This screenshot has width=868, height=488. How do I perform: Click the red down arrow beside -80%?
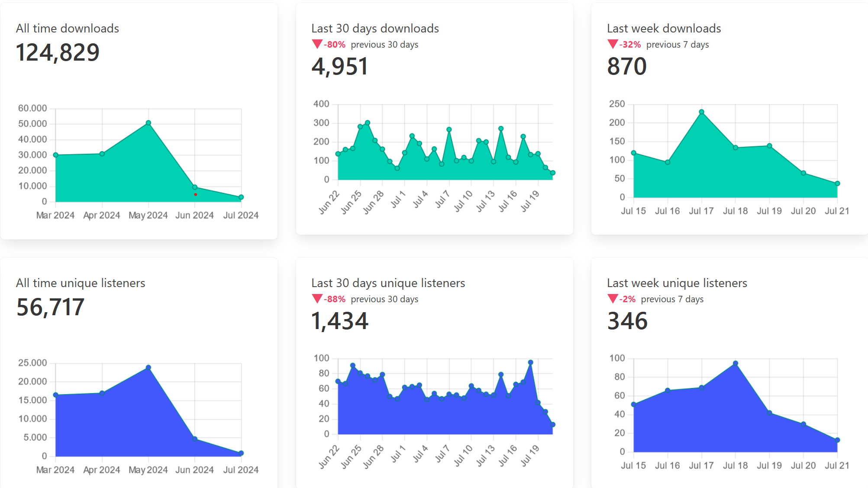pos(317,44)
